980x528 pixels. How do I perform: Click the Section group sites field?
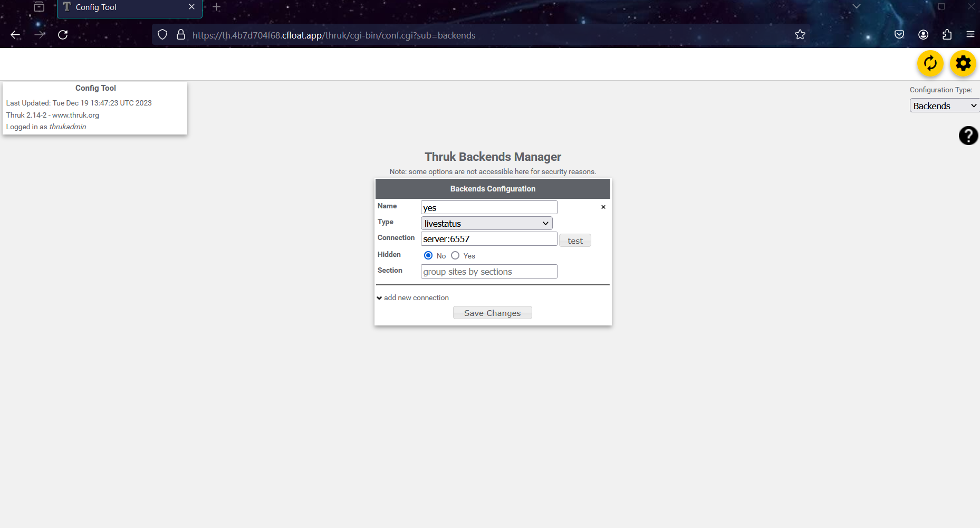tap(489, 271)
